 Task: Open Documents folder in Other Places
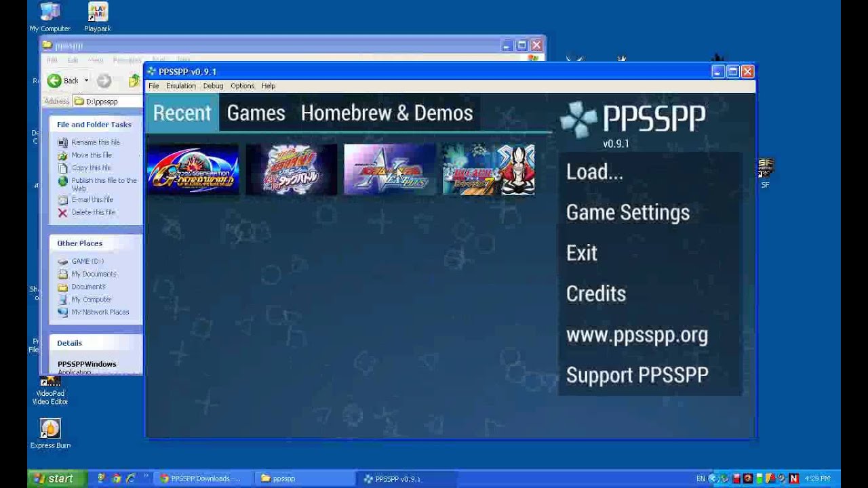(x=88, y=287)
